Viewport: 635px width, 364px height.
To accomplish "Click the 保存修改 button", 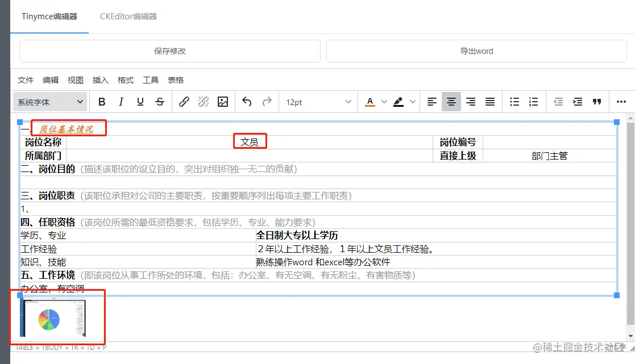I will coord(170,51).
